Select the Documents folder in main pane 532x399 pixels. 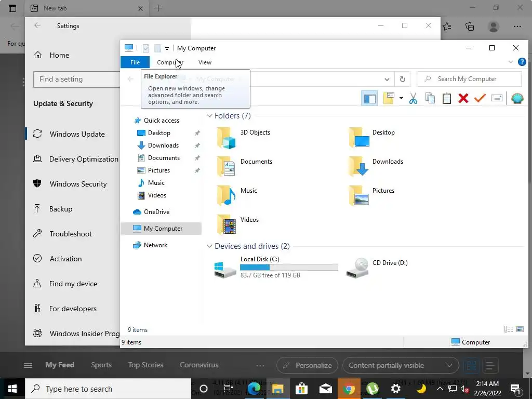(x=245, y=166)
